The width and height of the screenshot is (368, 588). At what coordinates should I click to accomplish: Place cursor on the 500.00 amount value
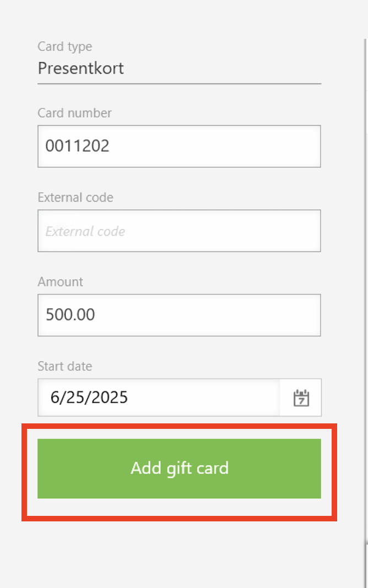click(x=70, y=314)
